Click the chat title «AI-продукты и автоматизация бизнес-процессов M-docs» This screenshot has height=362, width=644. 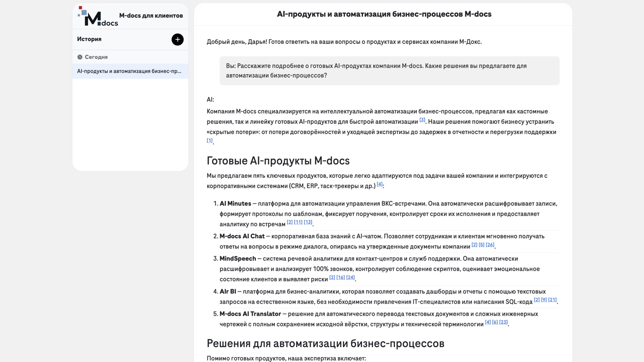[x=384, y=14]
